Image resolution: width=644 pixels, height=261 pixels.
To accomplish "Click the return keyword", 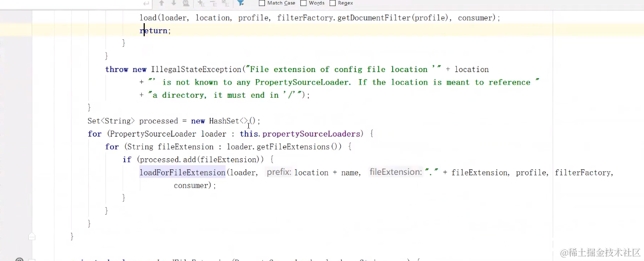I will tap(153, 31).
